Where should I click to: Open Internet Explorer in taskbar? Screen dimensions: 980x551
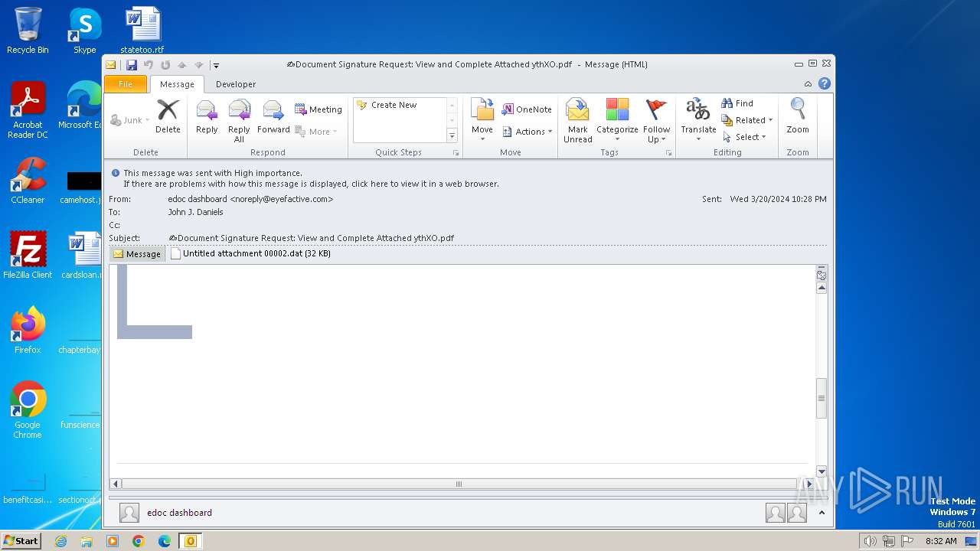60,541
